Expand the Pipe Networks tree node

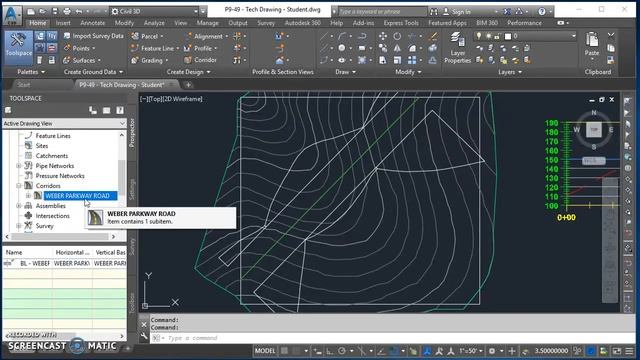19,166
